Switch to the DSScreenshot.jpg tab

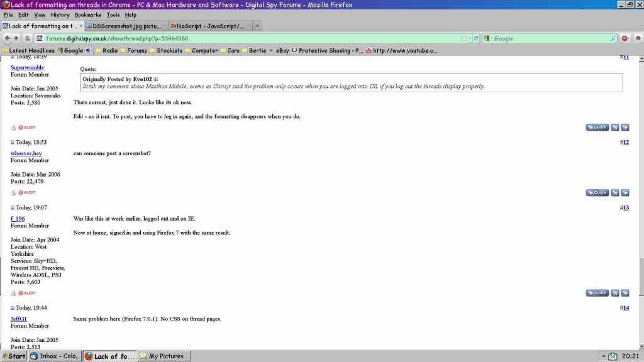click(126, 26)
